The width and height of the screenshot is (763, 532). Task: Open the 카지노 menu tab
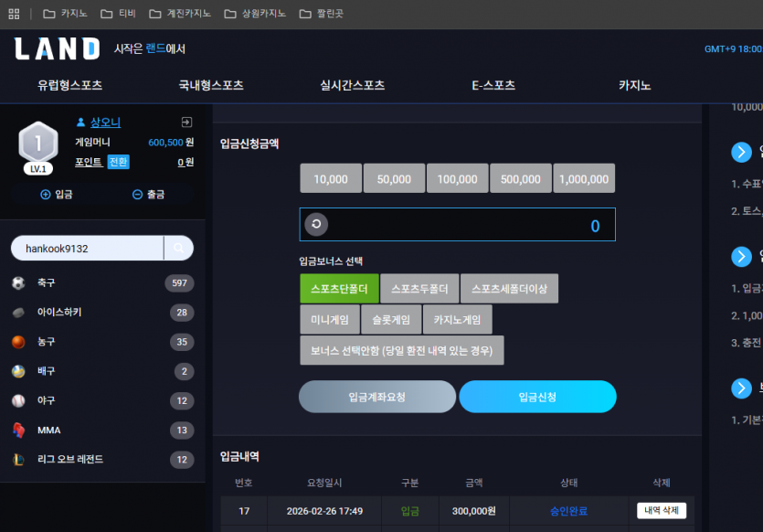634,86
